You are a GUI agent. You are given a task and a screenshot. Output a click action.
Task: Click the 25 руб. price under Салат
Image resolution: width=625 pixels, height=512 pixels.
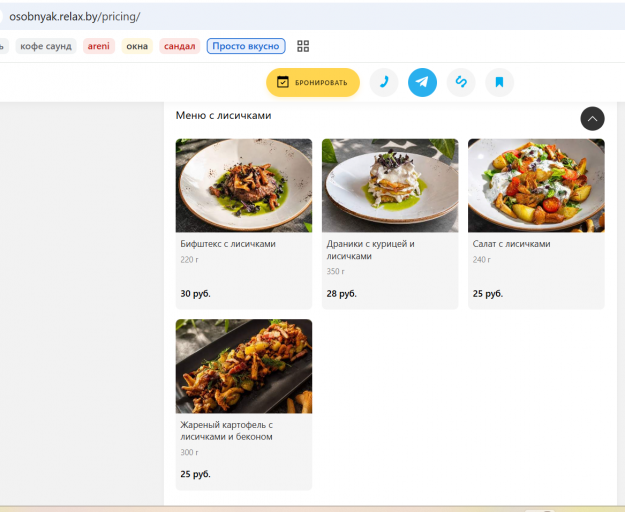[488, 294]
